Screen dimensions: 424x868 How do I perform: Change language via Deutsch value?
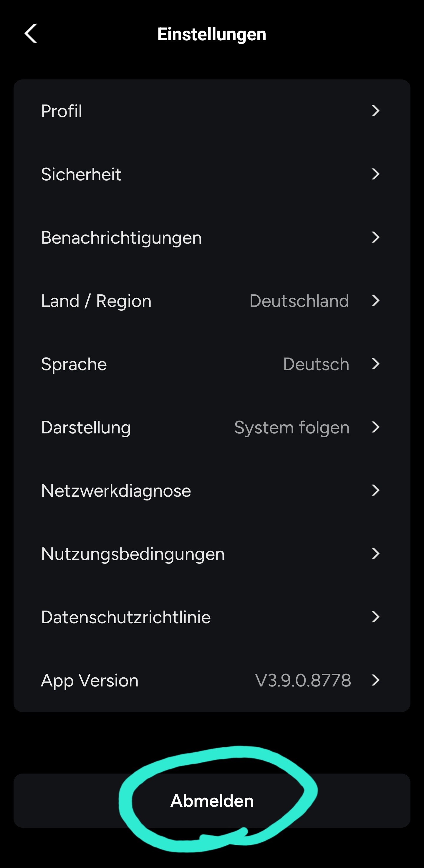(x=316, y=364)
